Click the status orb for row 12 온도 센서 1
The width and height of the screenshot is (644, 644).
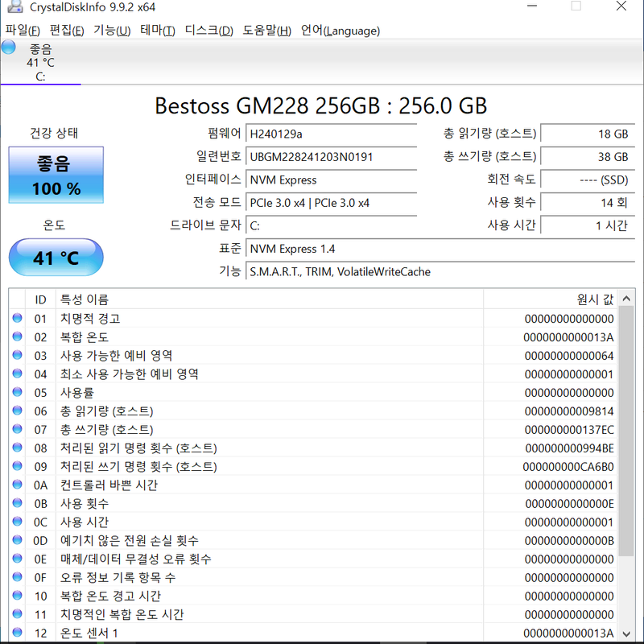coord(17,632)
